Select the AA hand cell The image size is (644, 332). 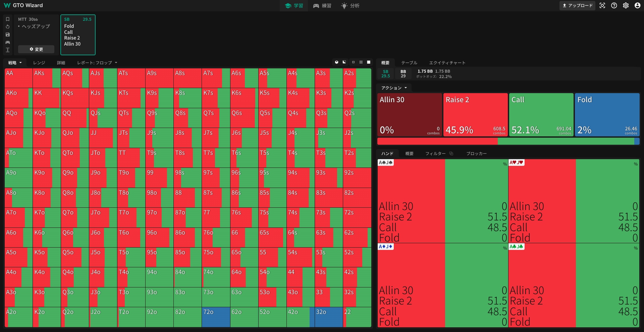[19, 78]
